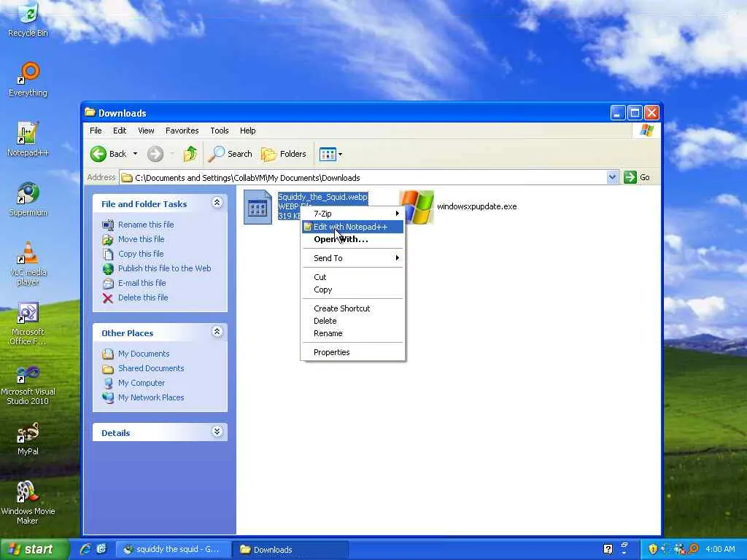The height and width of the screenshot is (560, 747).
Task: Select Copy in the context menu
Action: 352,289
